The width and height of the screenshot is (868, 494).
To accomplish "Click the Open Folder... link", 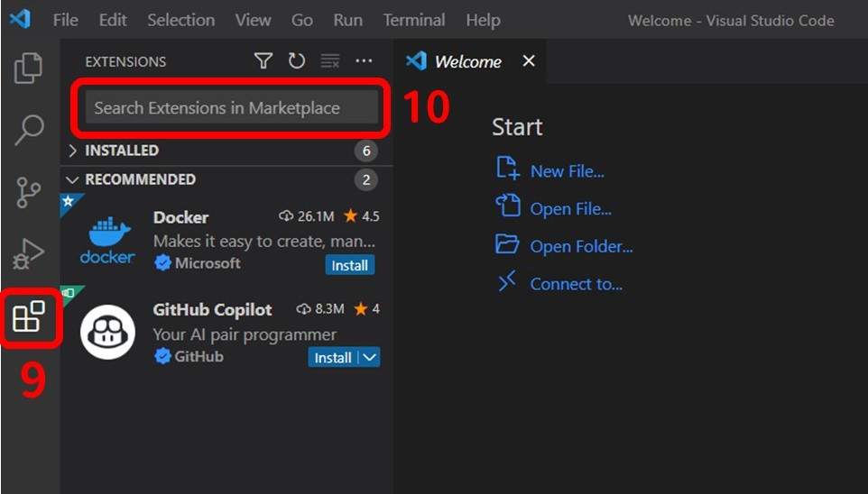I will tap(581, 247).
